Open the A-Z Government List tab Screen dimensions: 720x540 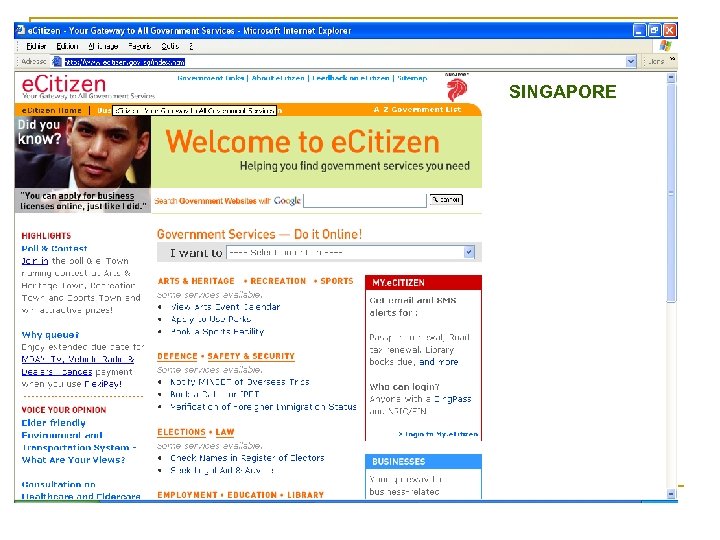pyautogui.click(x=417, y=109)
